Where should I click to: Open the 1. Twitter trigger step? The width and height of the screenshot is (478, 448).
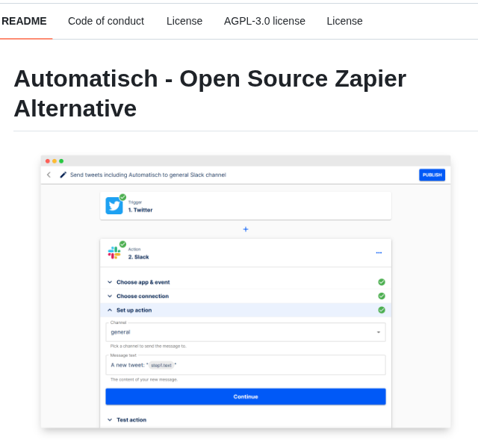tap(246, 206)
